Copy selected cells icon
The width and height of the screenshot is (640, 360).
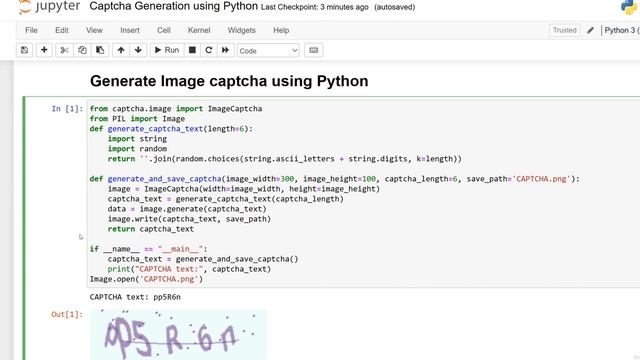pyautogui.click(x=82, y=50)
